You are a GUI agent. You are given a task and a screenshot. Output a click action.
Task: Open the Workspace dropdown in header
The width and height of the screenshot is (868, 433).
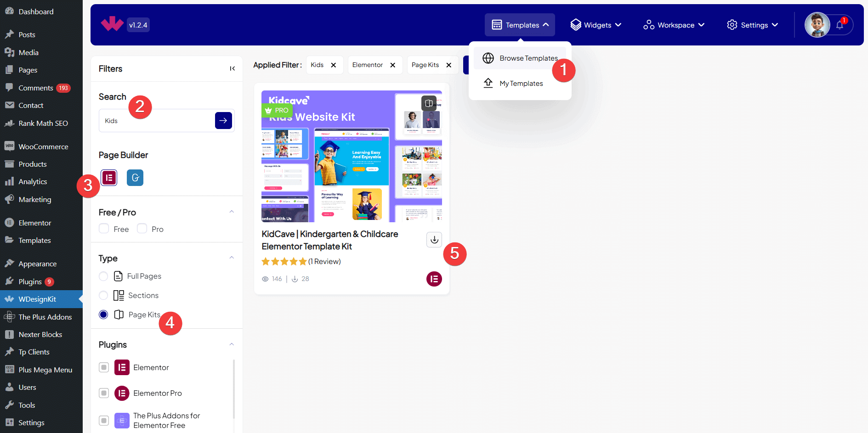674,25
